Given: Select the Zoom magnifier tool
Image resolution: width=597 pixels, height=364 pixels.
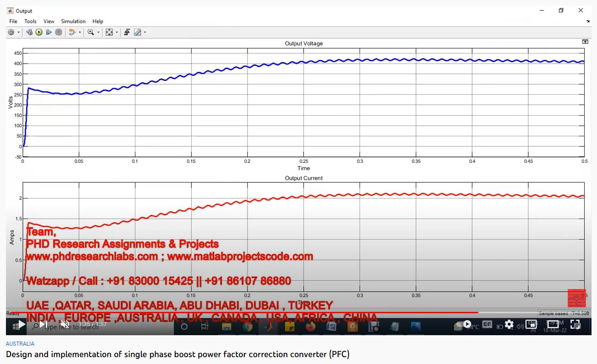Looking at the screenshot, I should (x=91, y=32).
